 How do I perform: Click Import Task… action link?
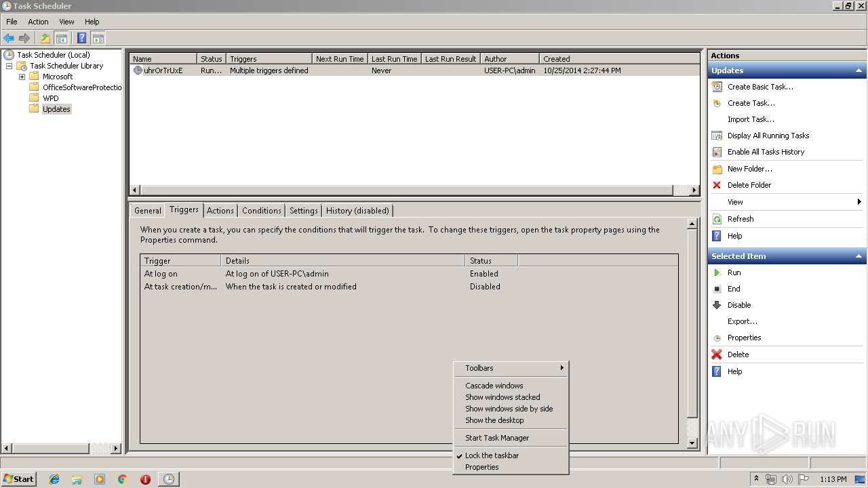[751, 119]
